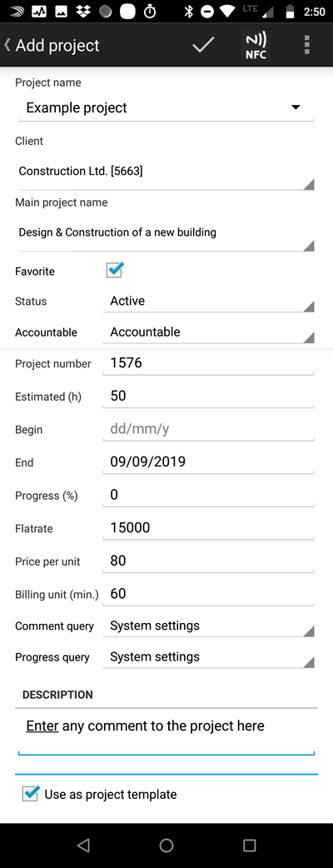
Task: Select the Begin date field
Action: click(x=208, y=430)
